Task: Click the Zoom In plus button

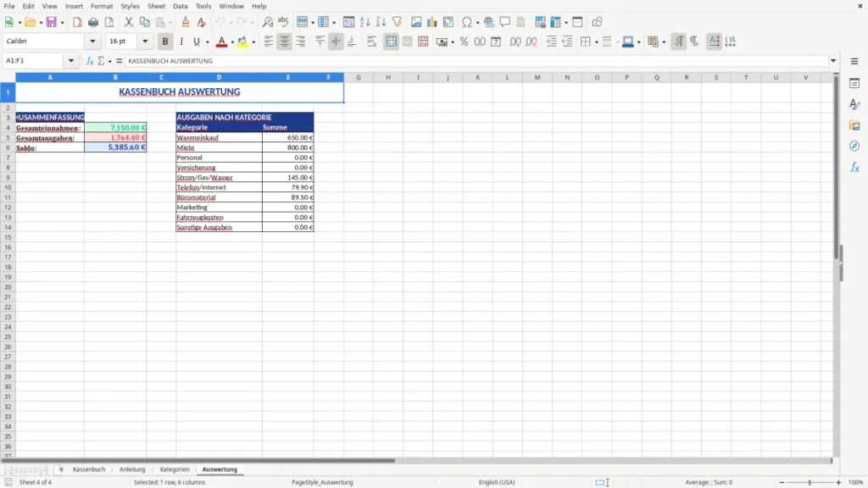Action: tap(838, 482)
